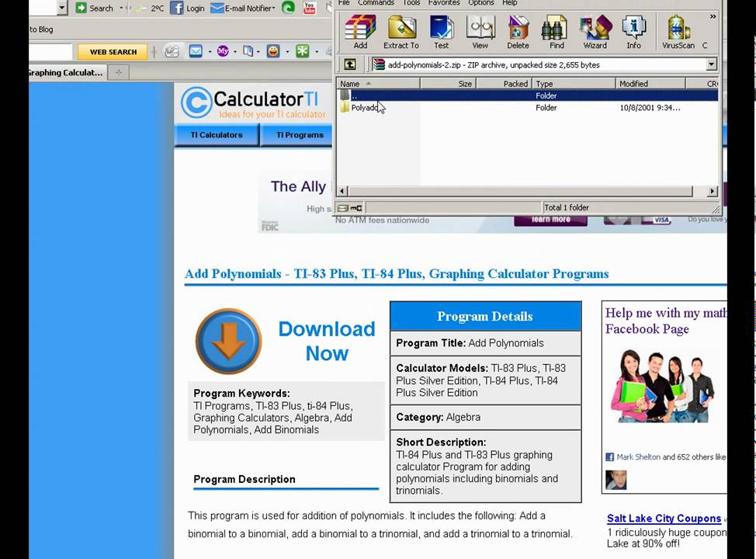
Task: Open the Favorites menu in WinRAR
Action: tap(444, 2)
